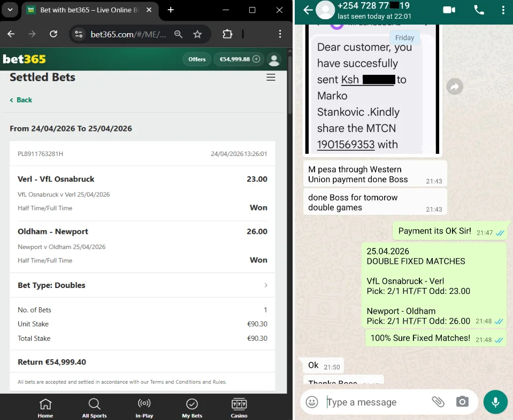The image size is (513, 420).
Task: Select the 'M pesa through Western Union' message
Action: tap(375, 174)
